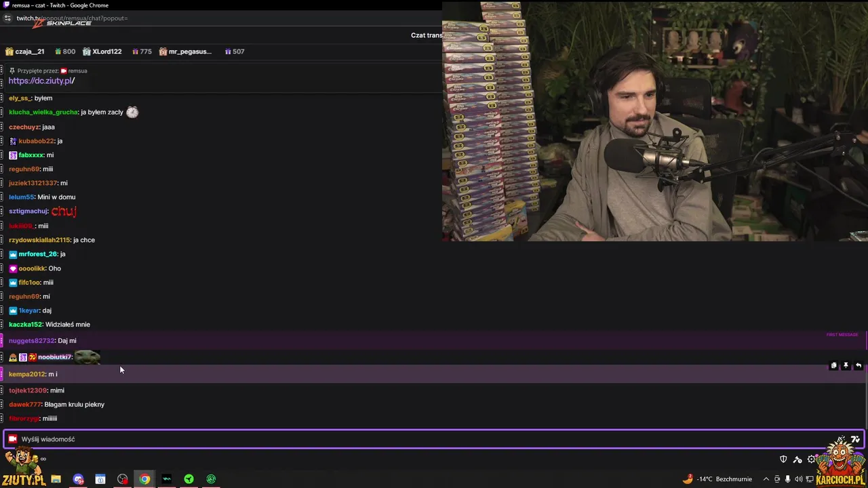
Task: Click the camera/meet tray icon
Action: 777,479
